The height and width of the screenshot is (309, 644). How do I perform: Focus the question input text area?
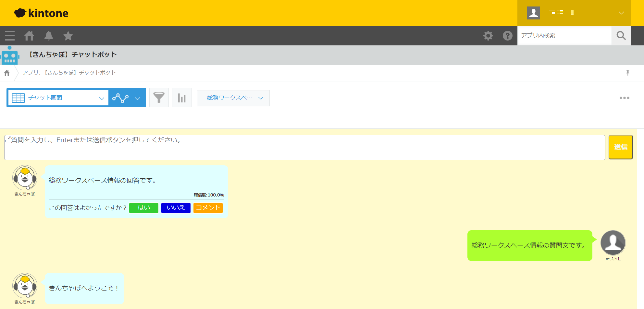304,148
